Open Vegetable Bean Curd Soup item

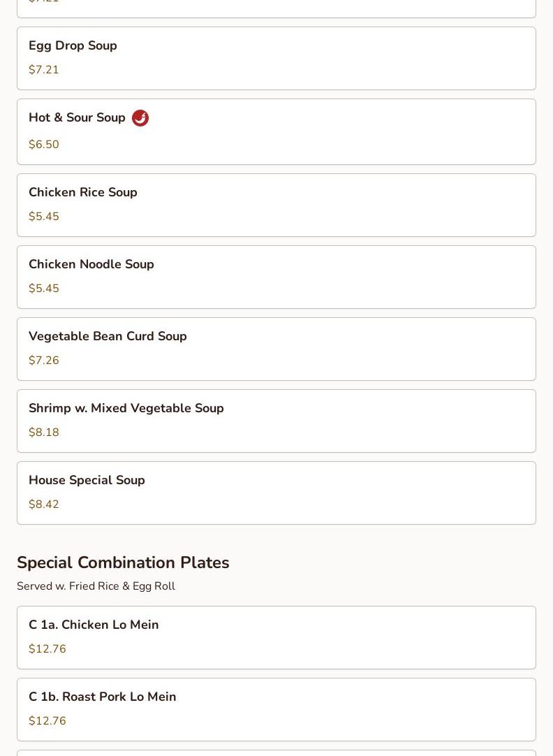[x=276, y=349]
